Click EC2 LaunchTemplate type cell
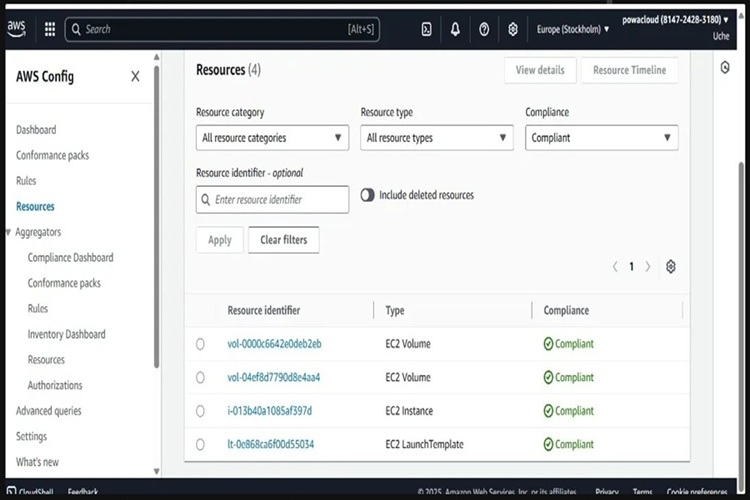750x500 pixels. [424, 444]
